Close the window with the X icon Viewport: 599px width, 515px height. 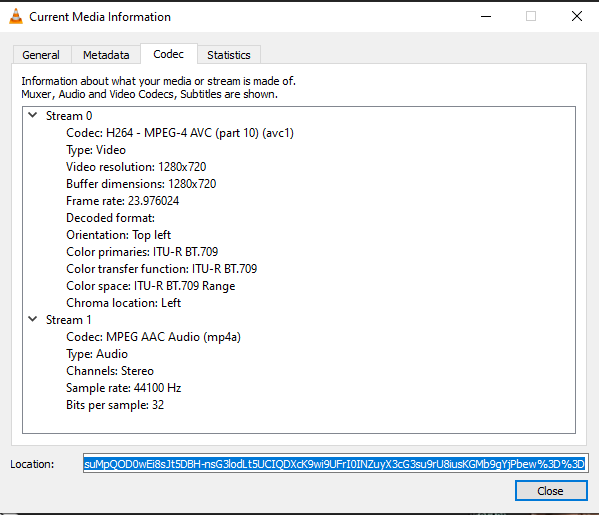click(577, 16)
